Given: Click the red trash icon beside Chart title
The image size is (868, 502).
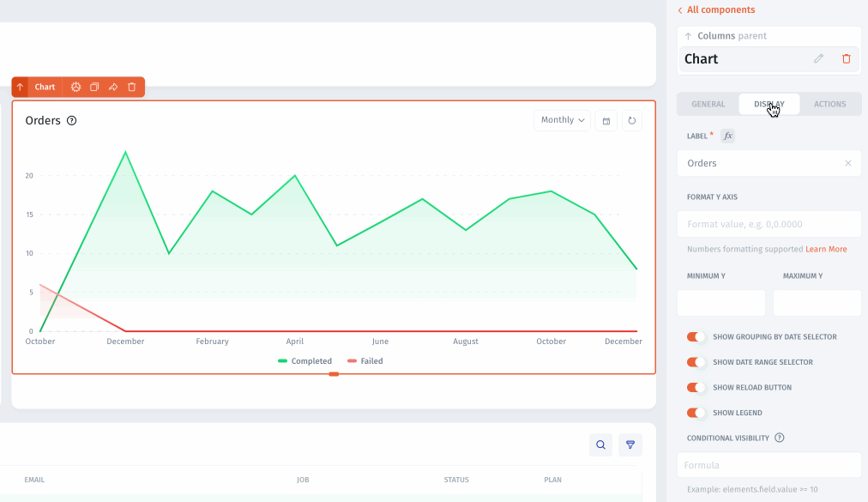Looking at the screenshot, I should [846, 59].
